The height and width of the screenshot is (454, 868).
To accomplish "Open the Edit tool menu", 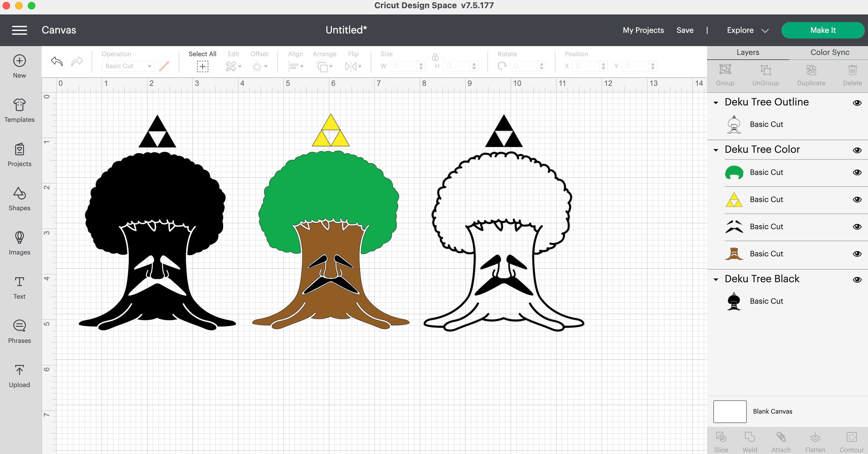I will point(233,66).
